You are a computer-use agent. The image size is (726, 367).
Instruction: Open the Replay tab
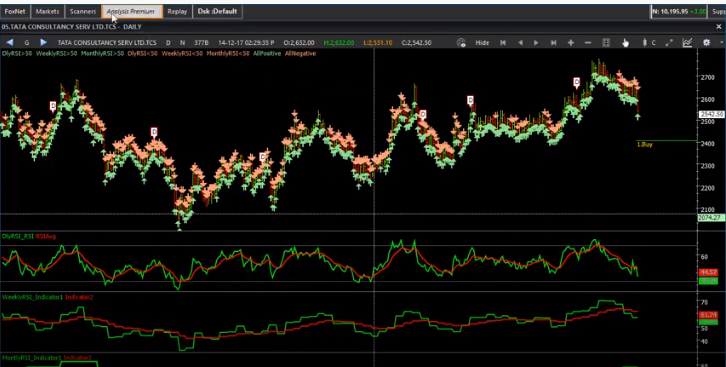(177, 12)
